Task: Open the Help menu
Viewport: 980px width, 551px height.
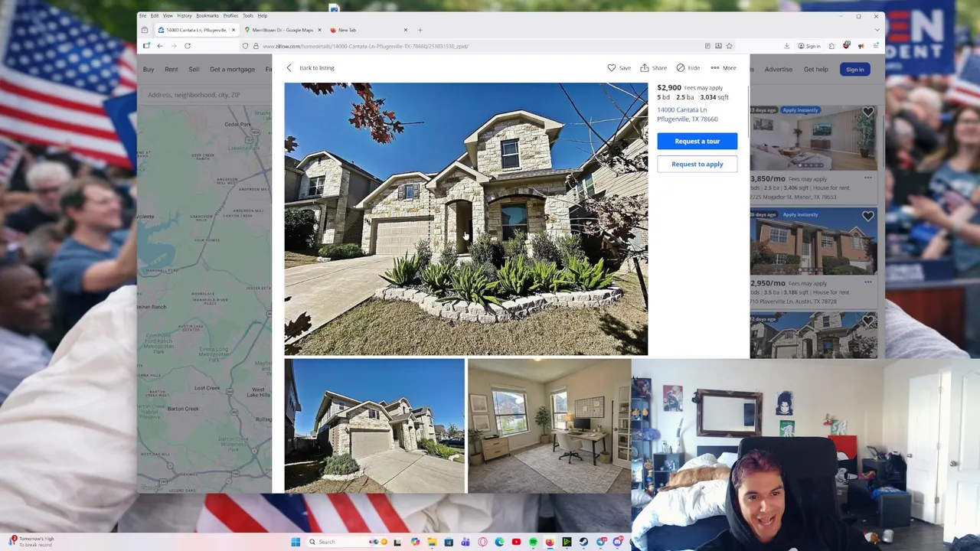Action: 263,16
